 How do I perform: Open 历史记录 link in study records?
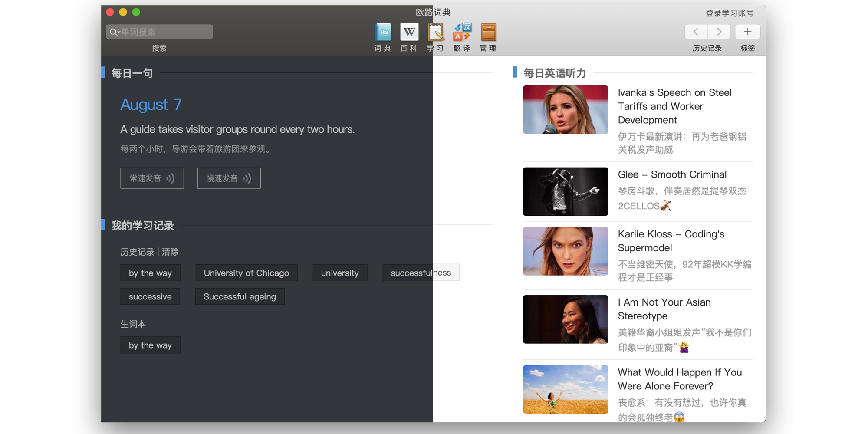pyautogui.click(x=137, y=252)
